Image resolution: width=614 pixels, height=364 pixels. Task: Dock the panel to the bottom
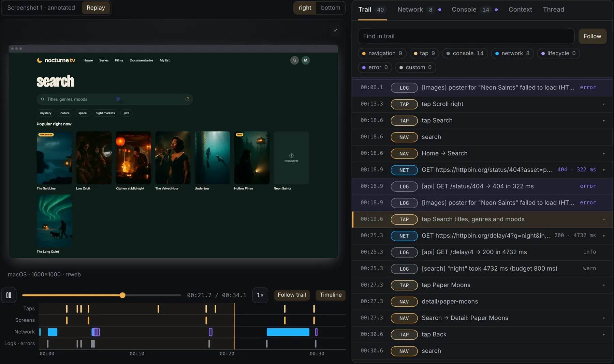tap(331, 8)
